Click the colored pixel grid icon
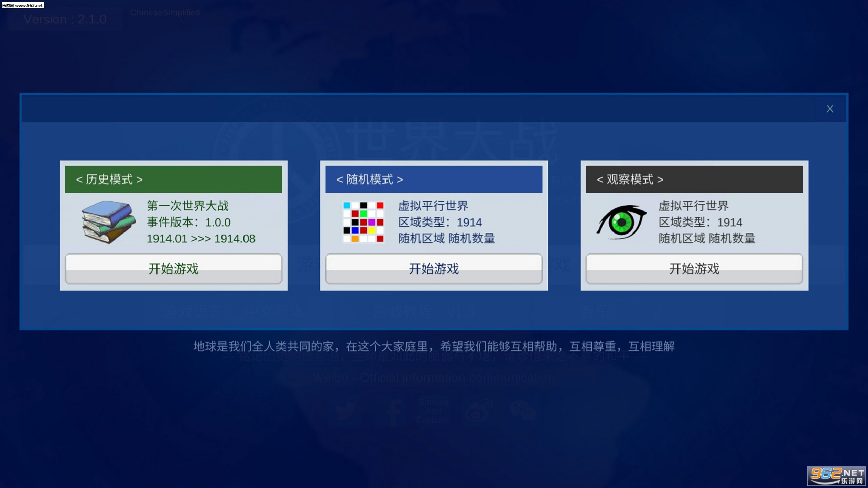868x488 pixels. point(363,222)
